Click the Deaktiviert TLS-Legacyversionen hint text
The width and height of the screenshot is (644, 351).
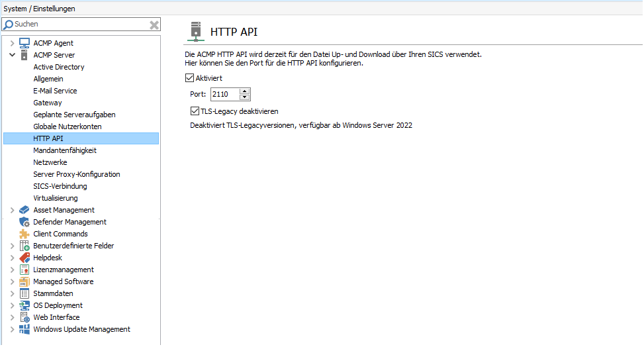pyautogui.click(x=301, y=125)
